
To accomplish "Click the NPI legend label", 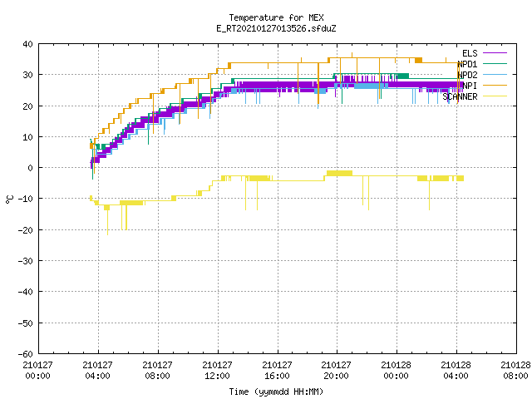I will click(x=470, y=86).
